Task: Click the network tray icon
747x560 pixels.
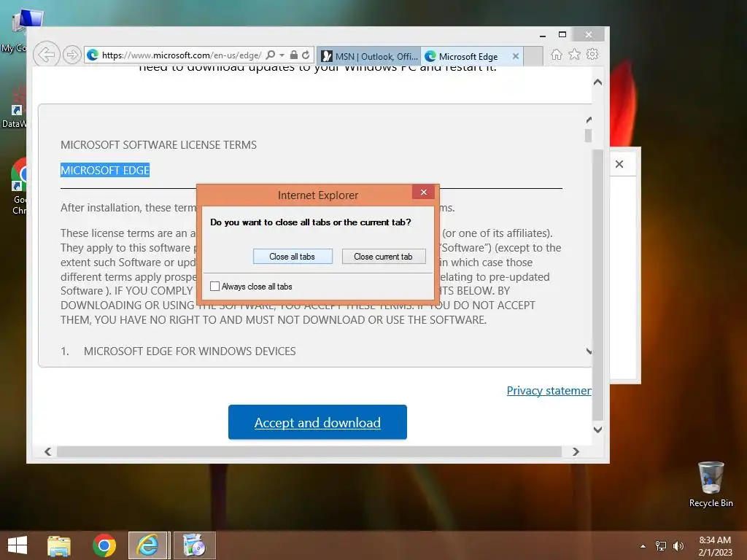Action: point(661,545)
